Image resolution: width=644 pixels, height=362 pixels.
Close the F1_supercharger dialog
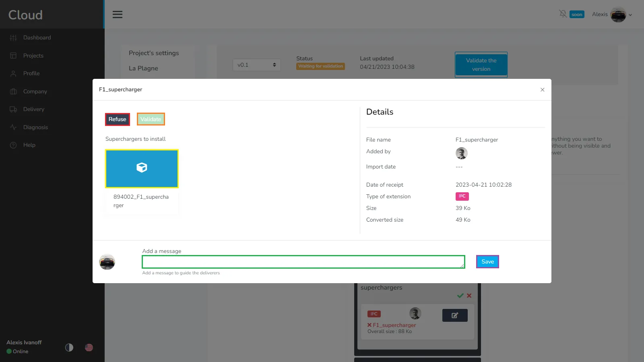542,90
